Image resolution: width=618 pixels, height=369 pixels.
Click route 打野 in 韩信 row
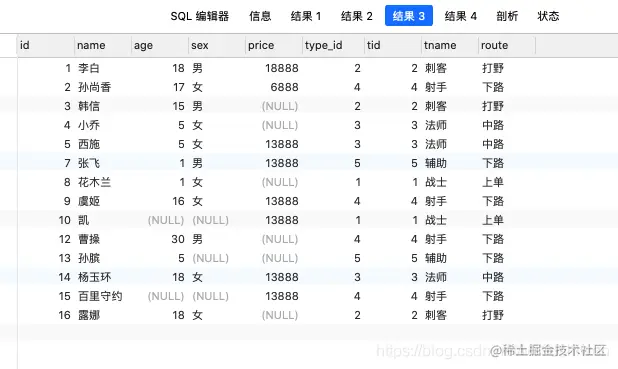click(x=493, y=106)
